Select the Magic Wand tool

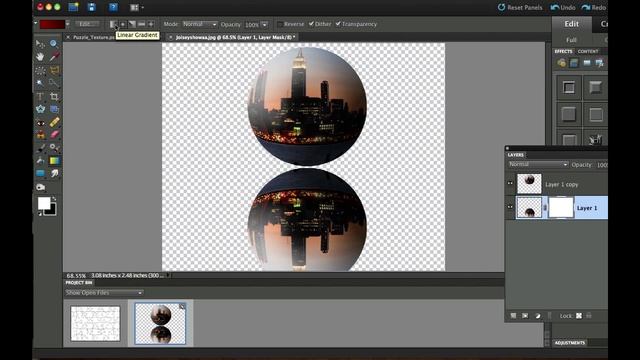coord(40,83)
